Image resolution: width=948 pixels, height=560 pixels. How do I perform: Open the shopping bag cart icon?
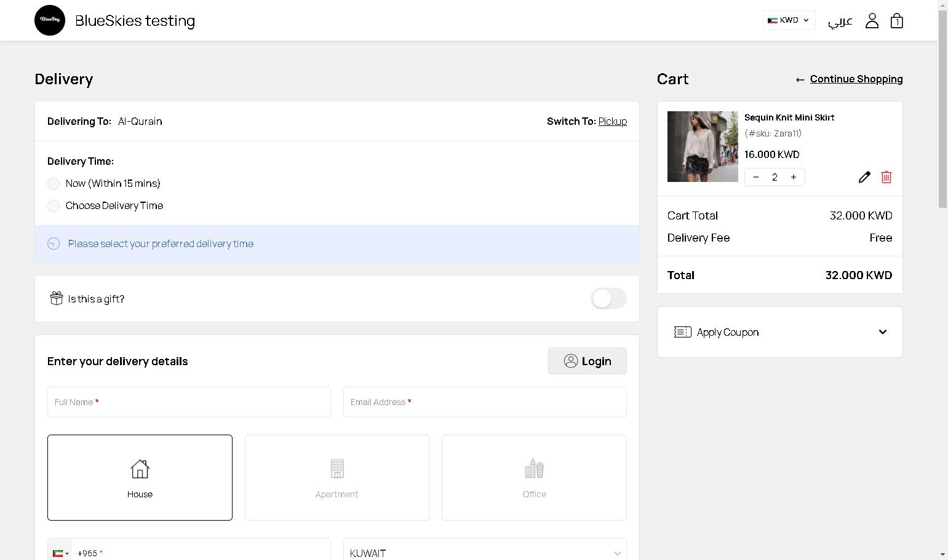coord(897,21)
